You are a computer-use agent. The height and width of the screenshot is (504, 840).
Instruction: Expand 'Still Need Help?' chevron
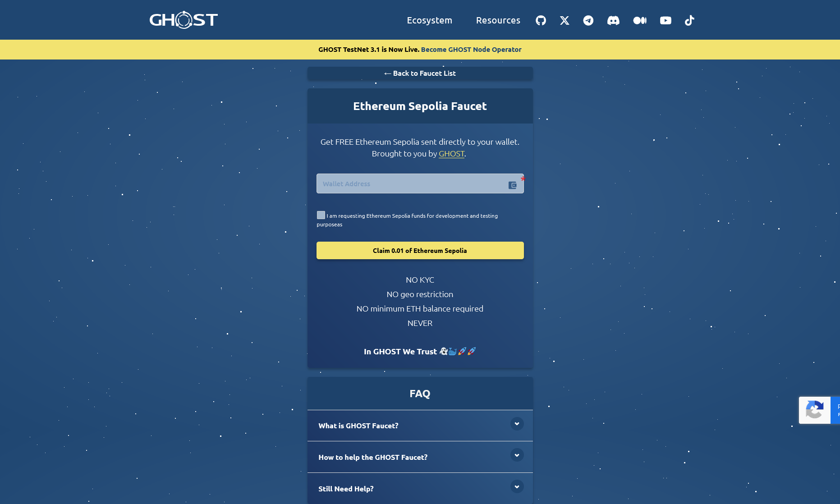[x=517, y=486]
